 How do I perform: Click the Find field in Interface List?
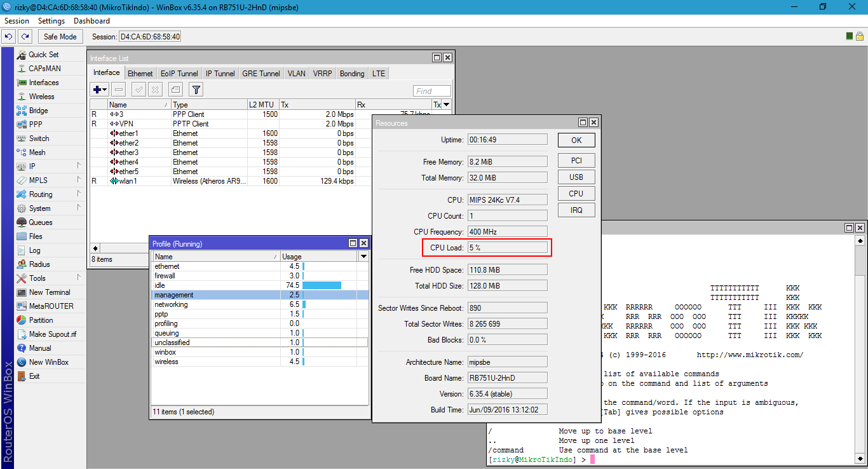[x=432, y=91]
